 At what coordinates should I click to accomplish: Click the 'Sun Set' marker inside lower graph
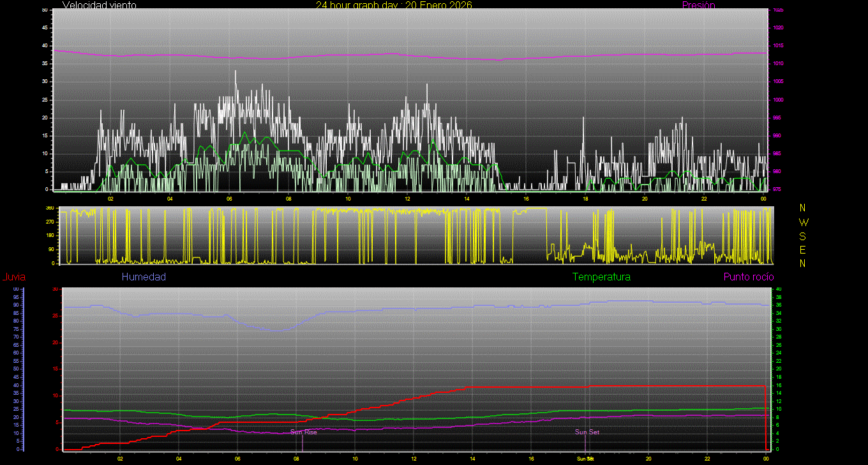pyautogui.click(x=587, y=432)
